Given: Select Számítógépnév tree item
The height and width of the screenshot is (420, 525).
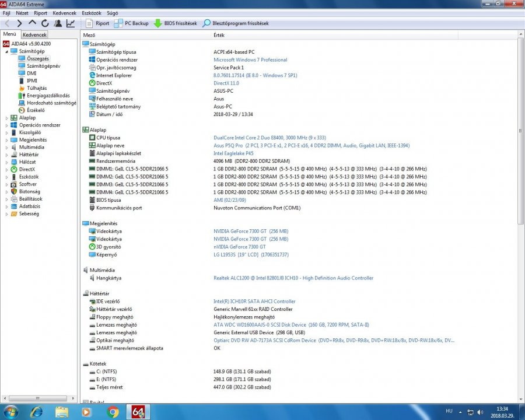Looking at the screenshot, I should tap(44, 66).
